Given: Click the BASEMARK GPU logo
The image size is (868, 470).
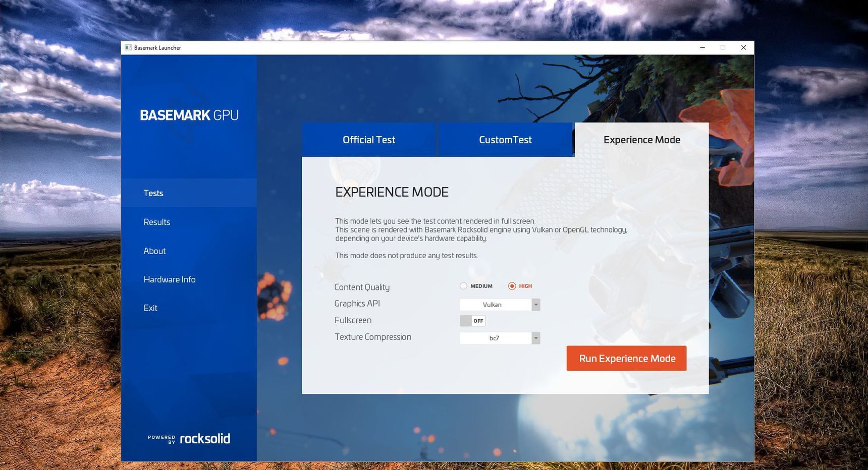Looking at the screenshot, I should point(189,115).
